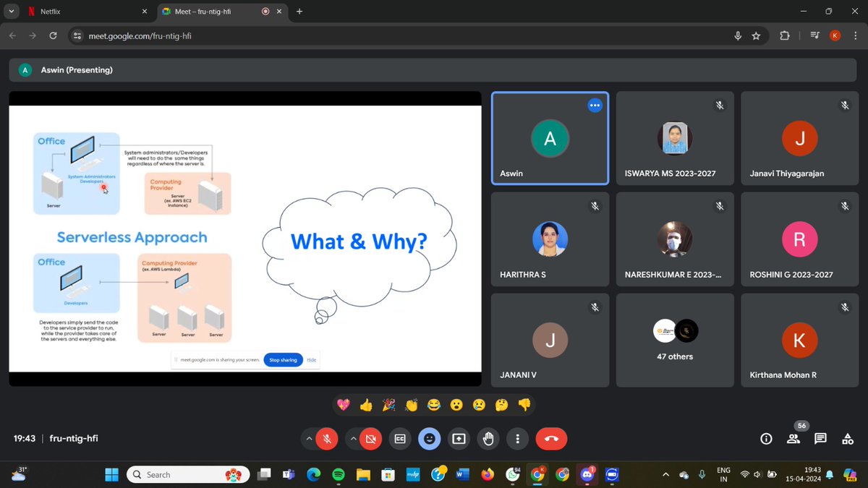Open the taskbar volume control

coord(757,474)
